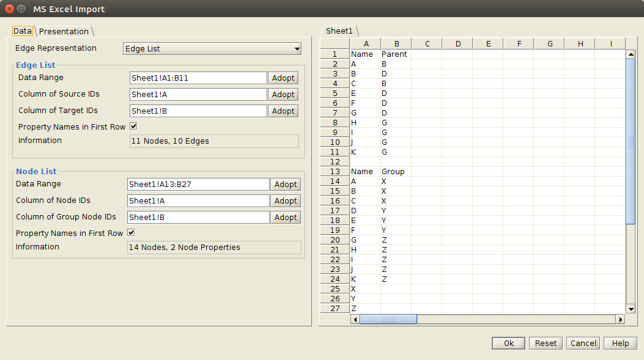Click the sheet's vertical scroll down arrow

click(631, 309)
